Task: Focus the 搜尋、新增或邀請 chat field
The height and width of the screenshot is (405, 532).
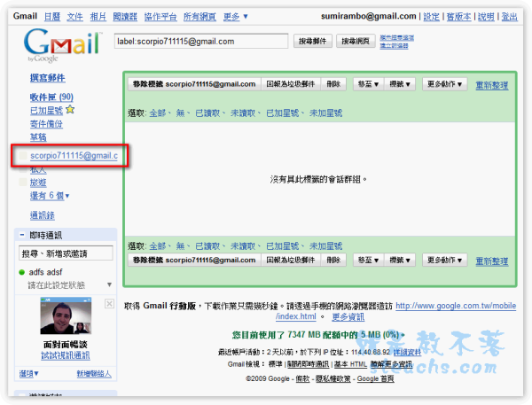Action: (x=66, y=253)
